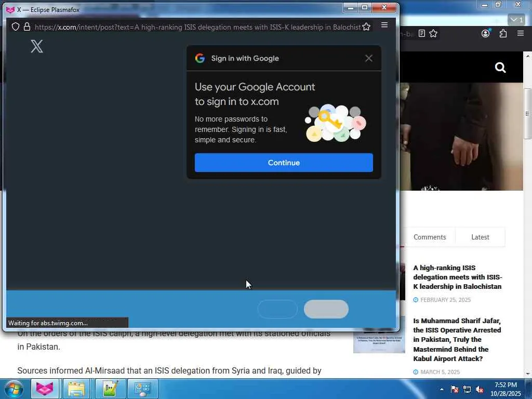
Task: Open 'A high-ranking ISIS delegation meets' article link
Action: 457,277
